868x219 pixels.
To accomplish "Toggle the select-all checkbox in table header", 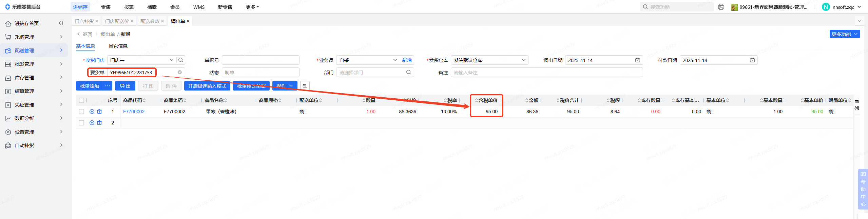I will pos(81,100).
